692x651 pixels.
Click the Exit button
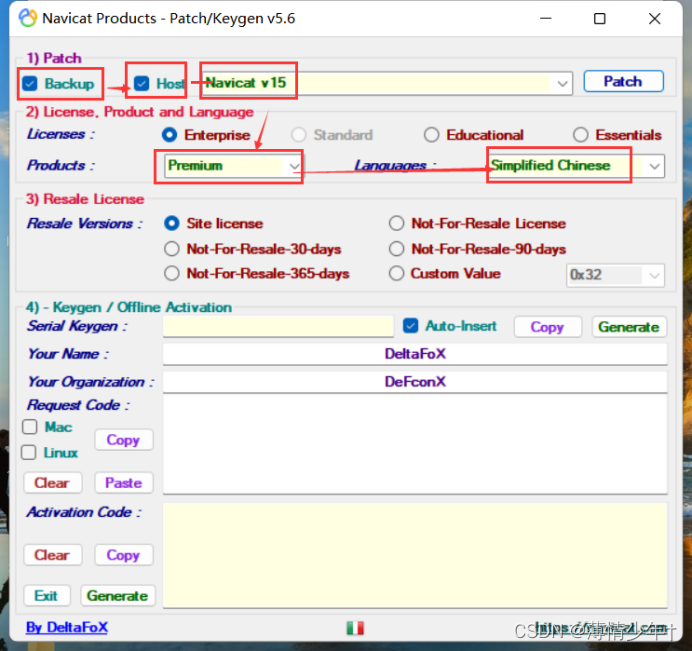pos(46,596)
